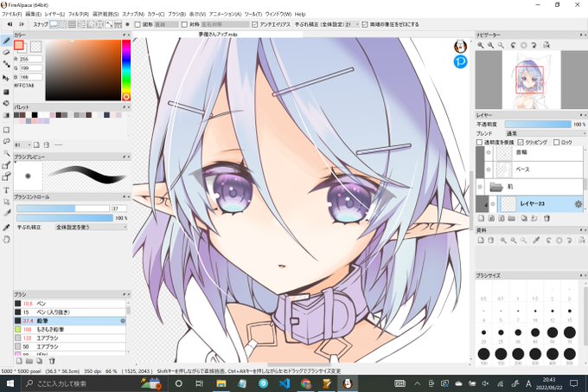Open the フィルタ menu

coord(79,14)
